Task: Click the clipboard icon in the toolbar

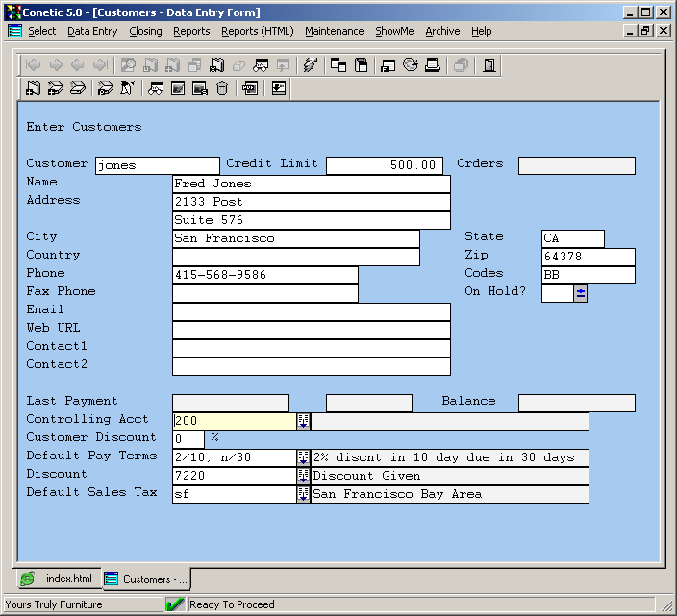Action: pyautogui.click(x=362, y=65)
